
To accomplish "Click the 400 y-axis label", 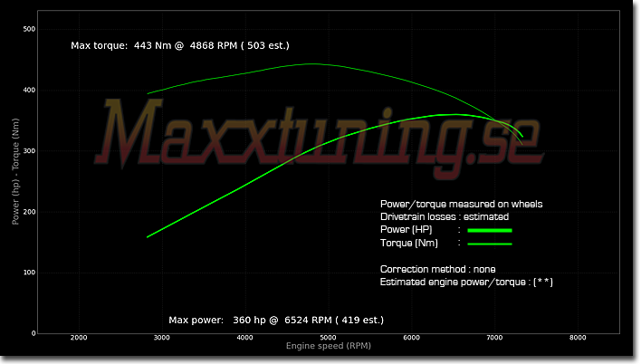I will point(29,90).
